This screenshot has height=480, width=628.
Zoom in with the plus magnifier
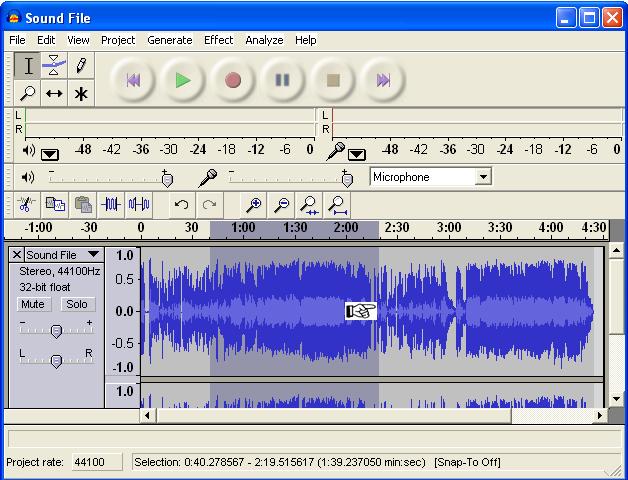[x=254, y=205]
